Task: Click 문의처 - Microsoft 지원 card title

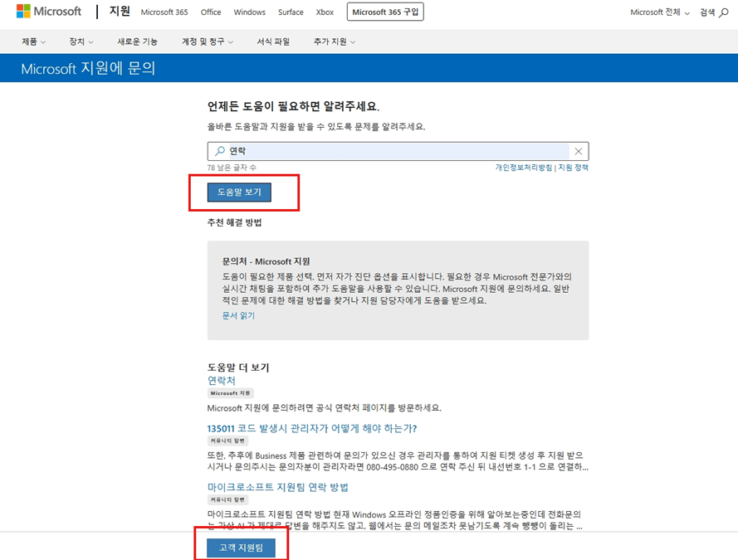Action: pyautogui.click(x=266, y=261)
